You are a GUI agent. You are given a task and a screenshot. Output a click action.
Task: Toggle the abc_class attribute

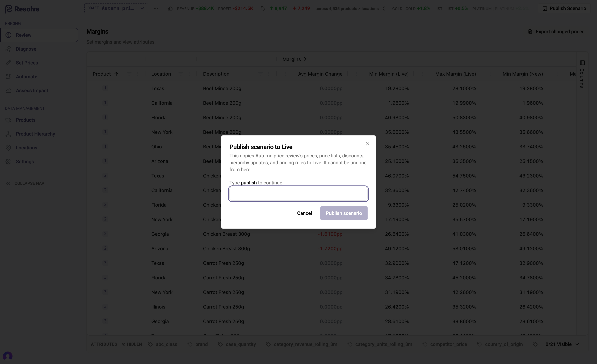coord(163,344)
